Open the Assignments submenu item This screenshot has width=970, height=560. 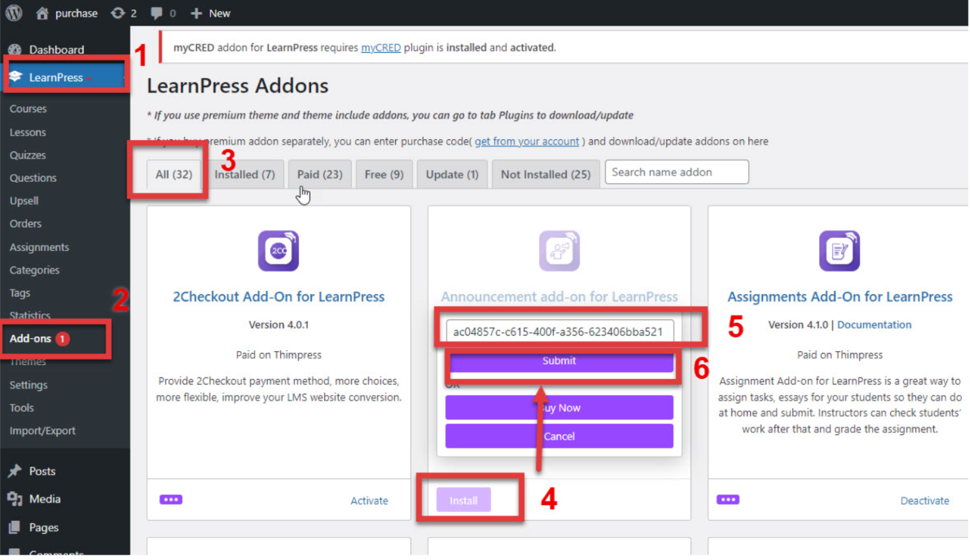[x=39, y=247]
